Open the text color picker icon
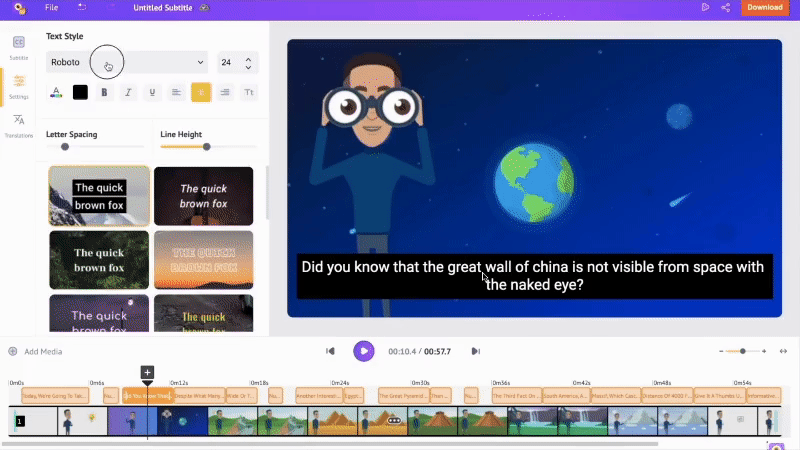Viewport: 800px width, 450px height. 56,92
